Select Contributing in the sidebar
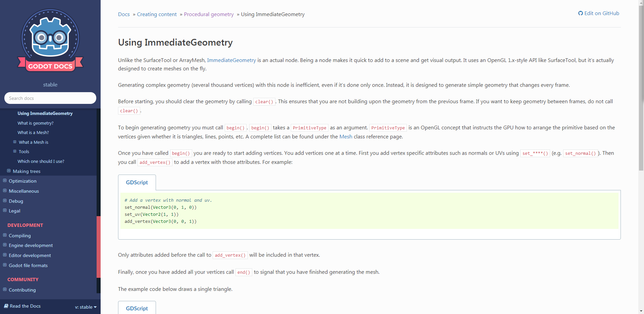Image resolution: width=644 pixels, height=314 pixels. (x=22, y=290)
